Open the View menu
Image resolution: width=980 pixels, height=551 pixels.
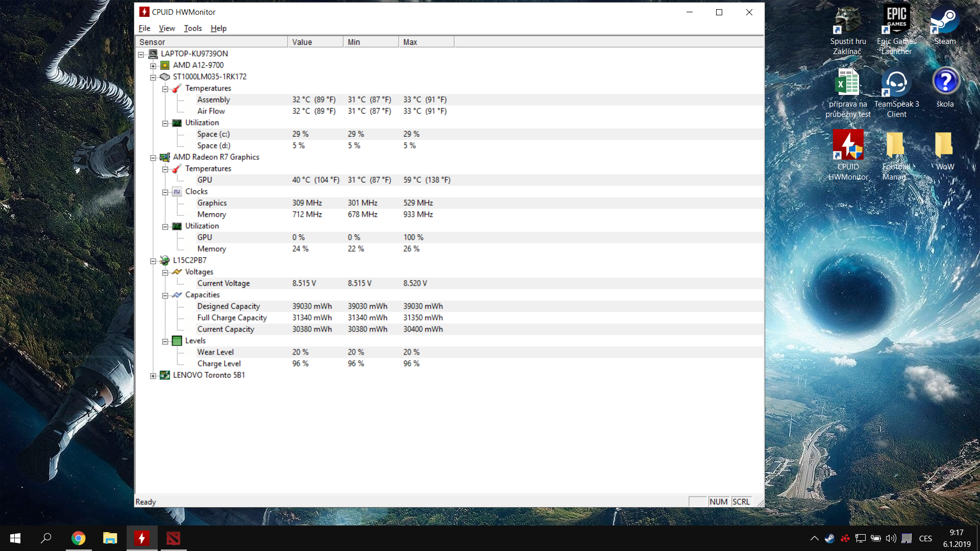(166, 29)
